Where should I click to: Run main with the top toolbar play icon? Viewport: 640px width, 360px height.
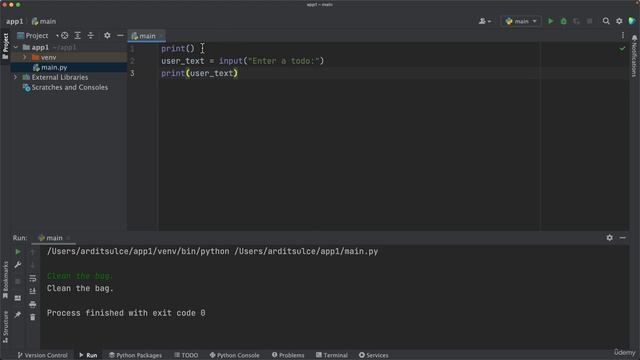point(551,21)
